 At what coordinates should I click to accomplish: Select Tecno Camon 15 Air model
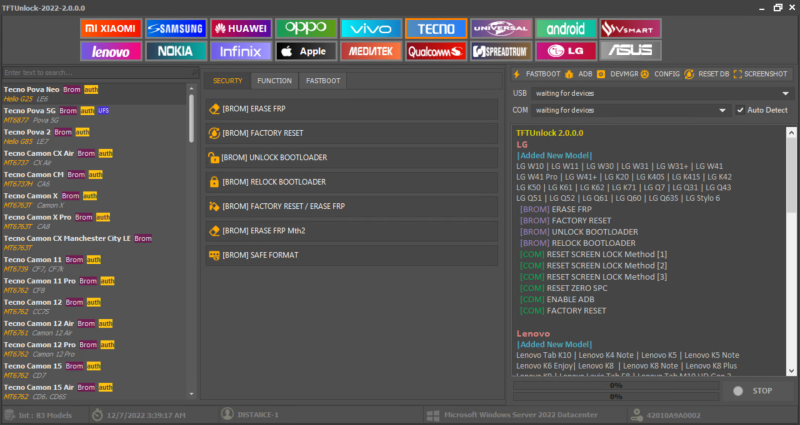click(x=95, y=392)
